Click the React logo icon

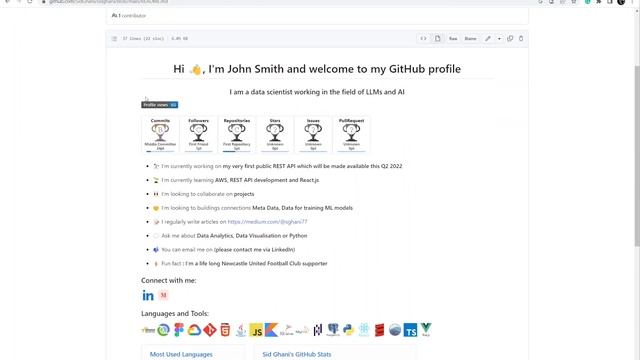(364, 330)
